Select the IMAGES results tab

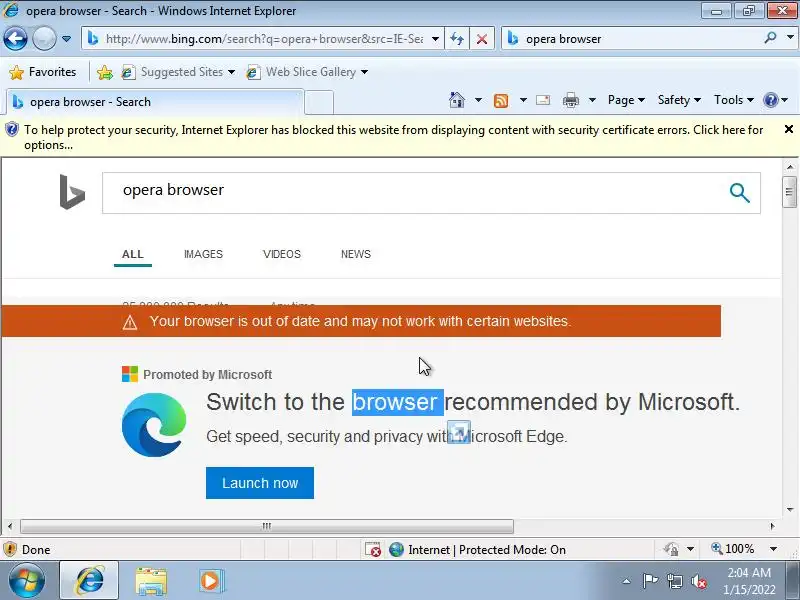click(x=203, y=254)
